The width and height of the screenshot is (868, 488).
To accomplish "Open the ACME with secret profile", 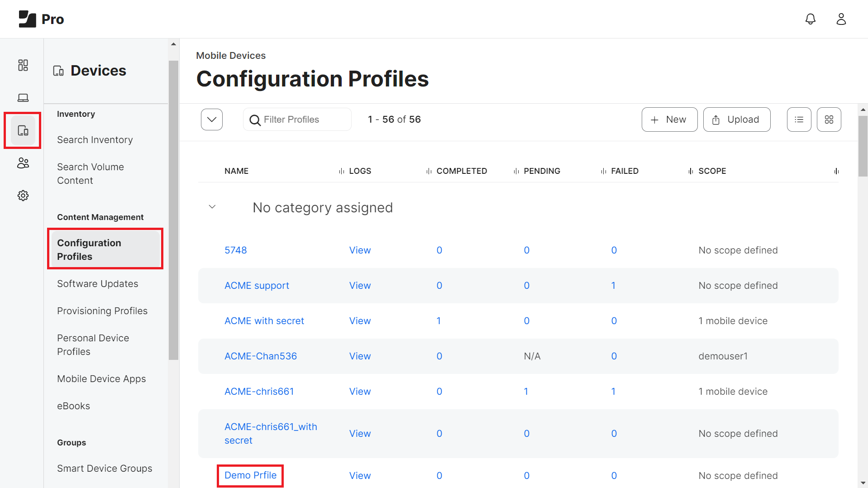I will pos(264,321).
